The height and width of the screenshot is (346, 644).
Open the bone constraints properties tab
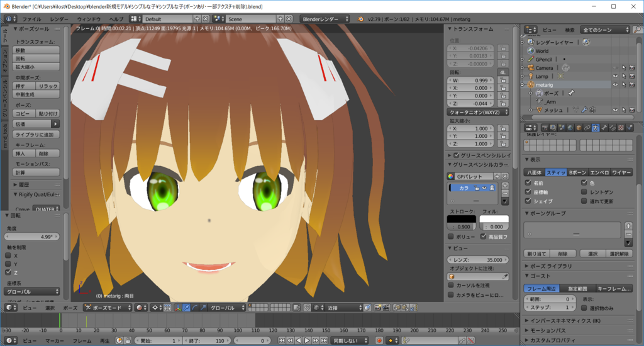(x=613, y=128)
